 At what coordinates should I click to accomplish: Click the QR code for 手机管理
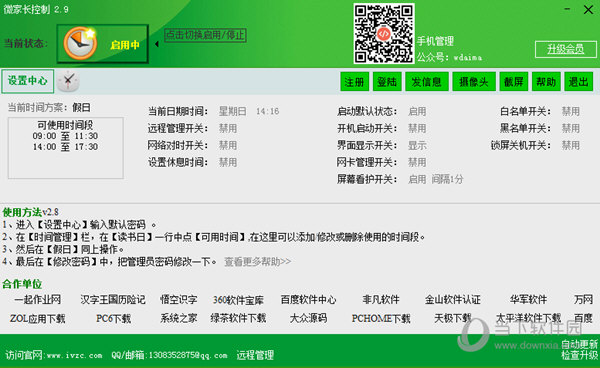[x=384, y=33]
